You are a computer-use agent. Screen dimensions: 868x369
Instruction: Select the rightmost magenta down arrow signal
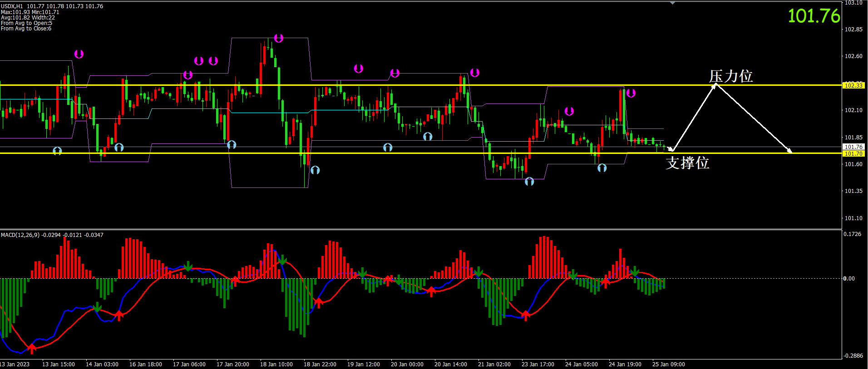tap(631, 93)
